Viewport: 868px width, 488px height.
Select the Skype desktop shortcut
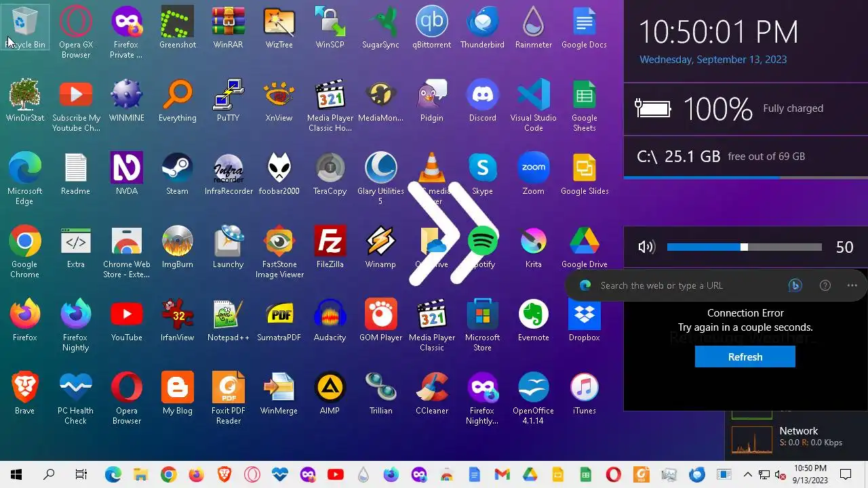483,174
